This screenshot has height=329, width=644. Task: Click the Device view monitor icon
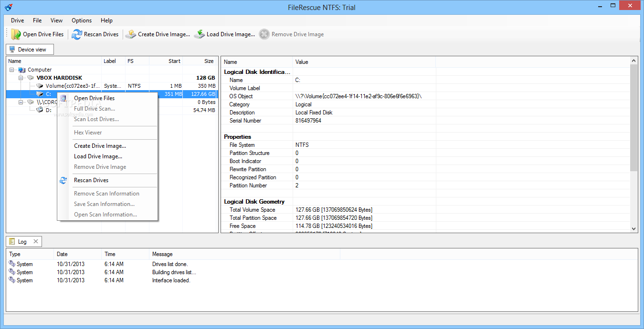[12, 49]
